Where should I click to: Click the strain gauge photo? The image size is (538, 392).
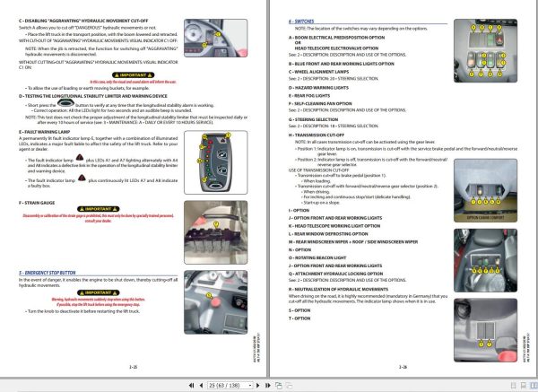(x=215, y=232)
